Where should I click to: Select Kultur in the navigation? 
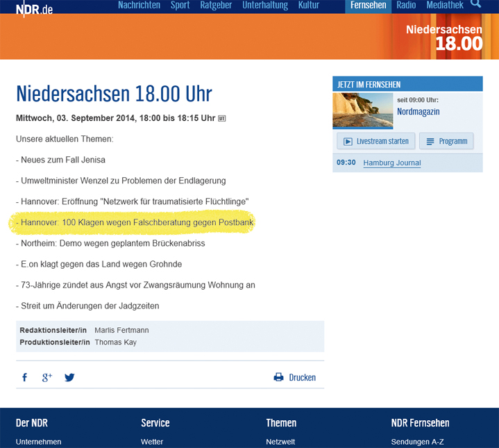pos(309,5)
